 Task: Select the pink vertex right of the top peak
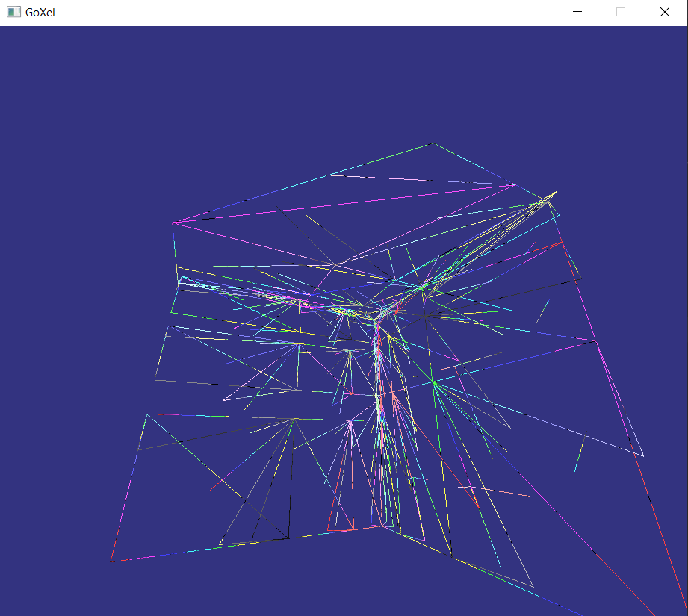(514, 184)
